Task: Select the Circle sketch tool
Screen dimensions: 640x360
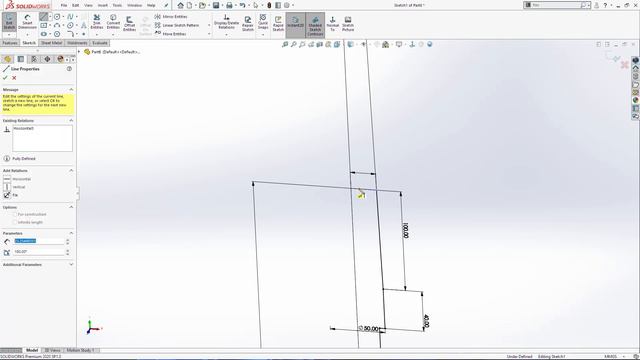Action: pos(57,17)
